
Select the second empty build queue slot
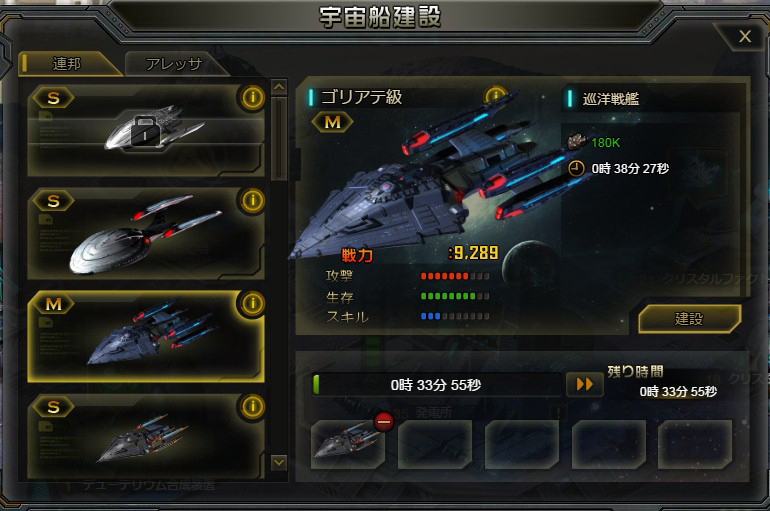point(435,444)
